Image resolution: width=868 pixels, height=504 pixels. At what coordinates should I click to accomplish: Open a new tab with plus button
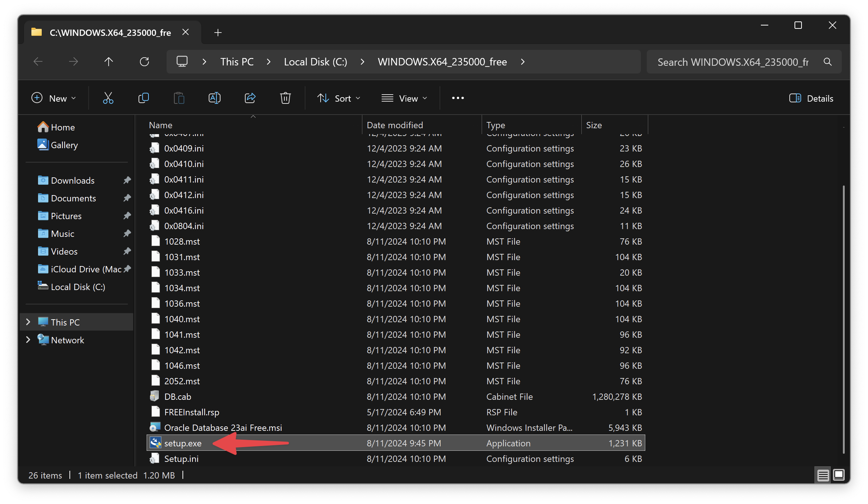[218, 33]
